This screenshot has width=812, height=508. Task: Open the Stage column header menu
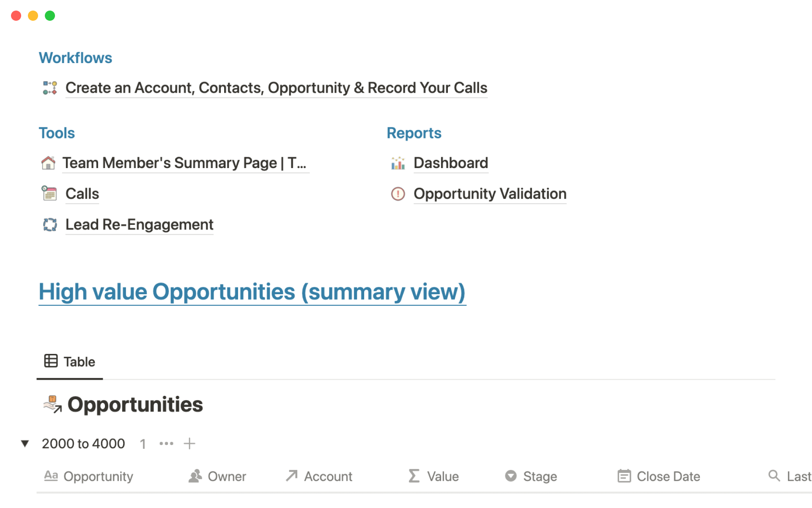tap(531, 476)
